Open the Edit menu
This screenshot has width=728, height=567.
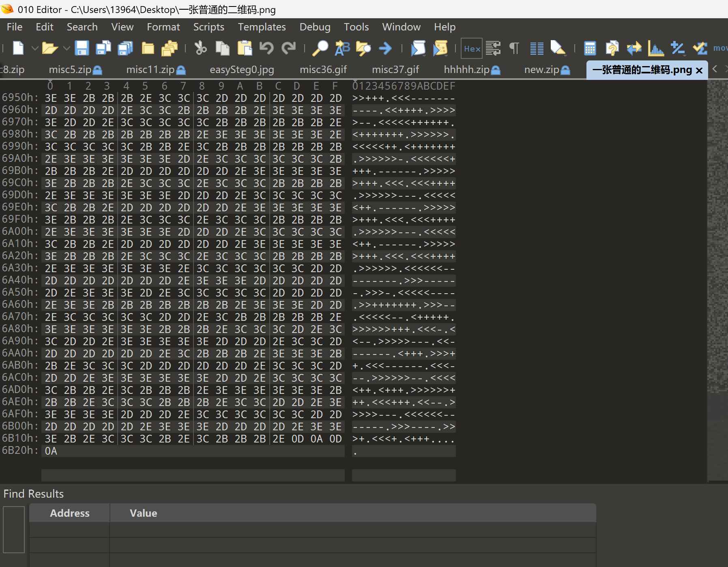coord(45,27)
